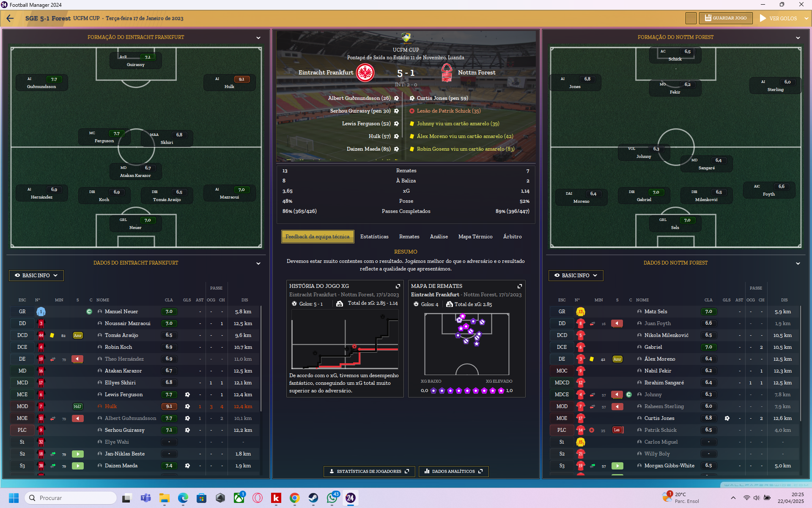812x508 pixels.
Task: Click Hulk's name in player table
Action: point(111,406)
